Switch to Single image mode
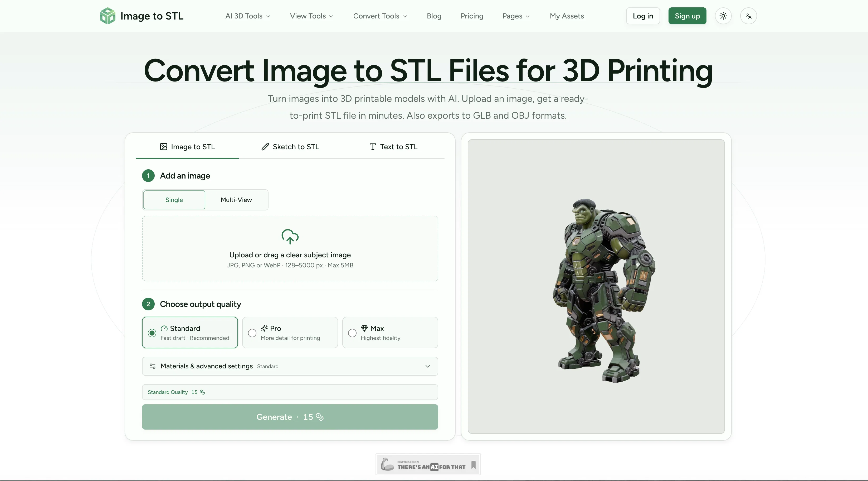Viewport: 868px width, 481px height. pos(174,200)
